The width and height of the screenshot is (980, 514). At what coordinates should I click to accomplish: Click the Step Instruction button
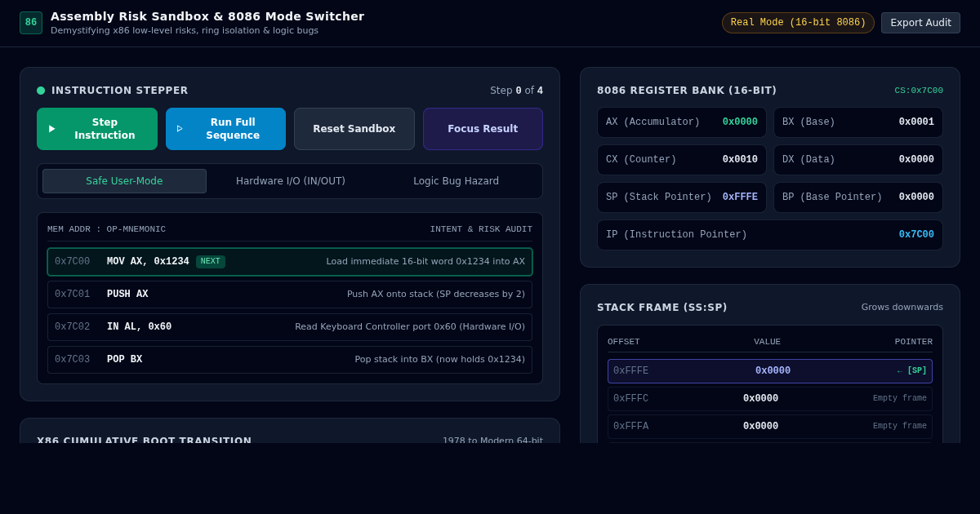tap(97, 129)
